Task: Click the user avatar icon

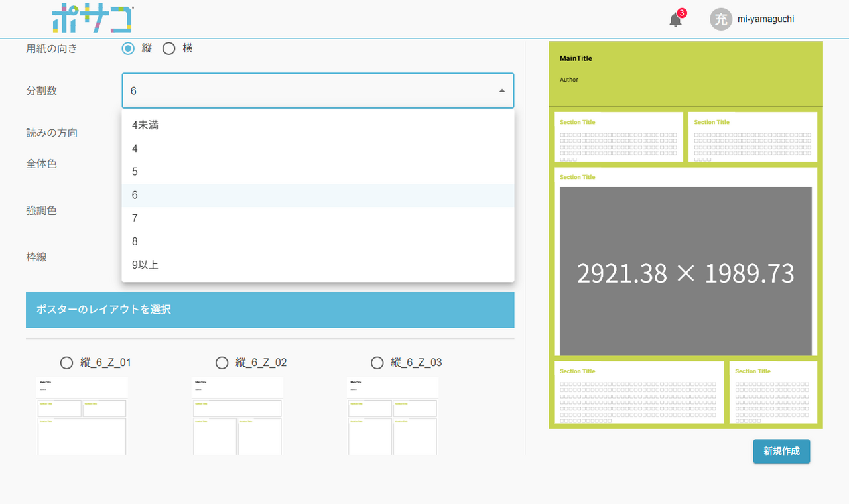Action: click(x=720, y=19)
